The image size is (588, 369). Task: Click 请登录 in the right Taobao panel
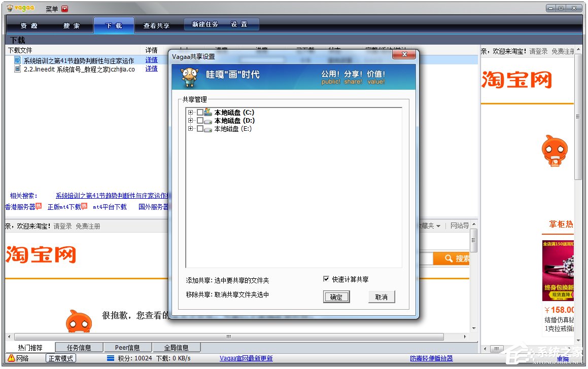pyautogui.click(x=538, y=51)
